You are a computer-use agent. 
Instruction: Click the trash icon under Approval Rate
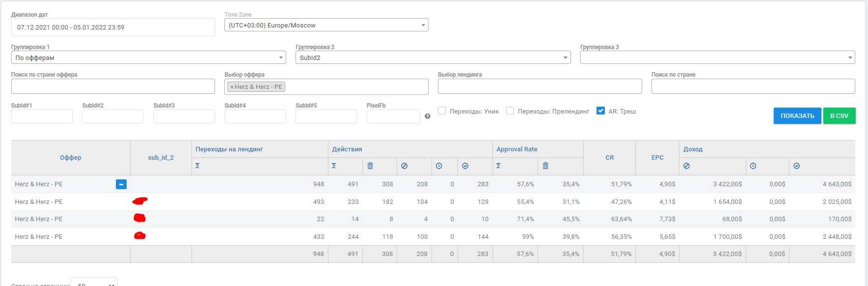click(545, 166)
